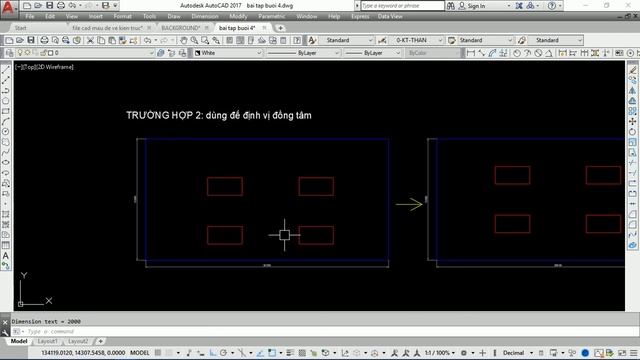Select the Rotate tool in the Modify toolbar

click(632, 131)
